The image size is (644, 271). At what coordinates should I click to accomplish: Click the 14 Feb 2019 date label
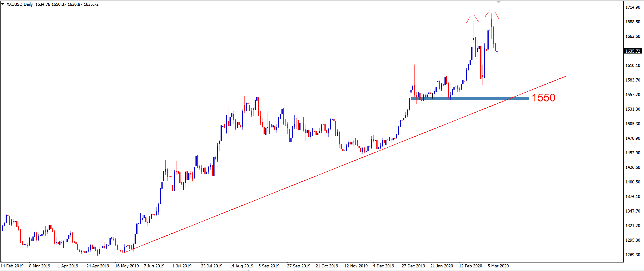pos(12,266)
